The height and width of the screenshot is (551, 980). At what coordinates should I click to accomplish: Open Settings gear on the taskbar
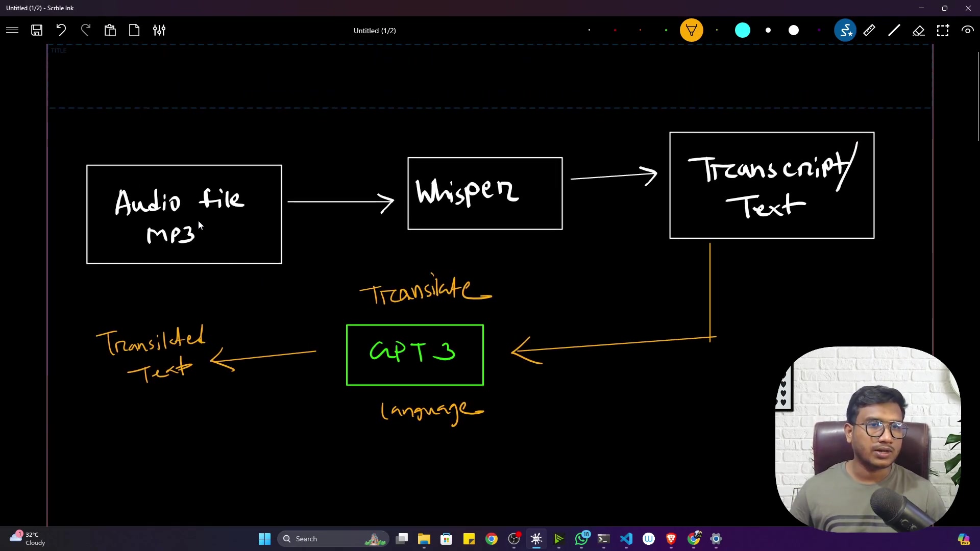[716, 539]
